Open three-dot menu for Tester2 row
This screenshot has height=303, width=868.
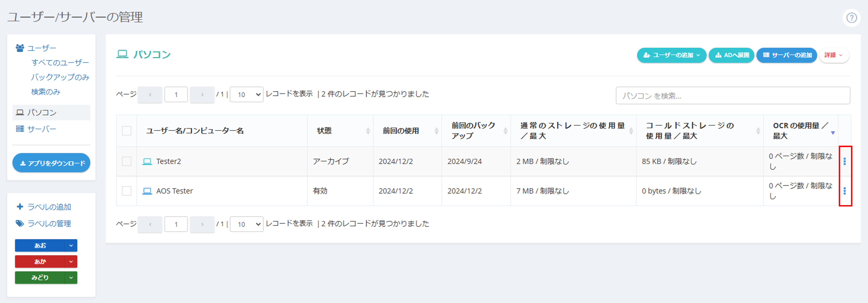click(844, 161)
